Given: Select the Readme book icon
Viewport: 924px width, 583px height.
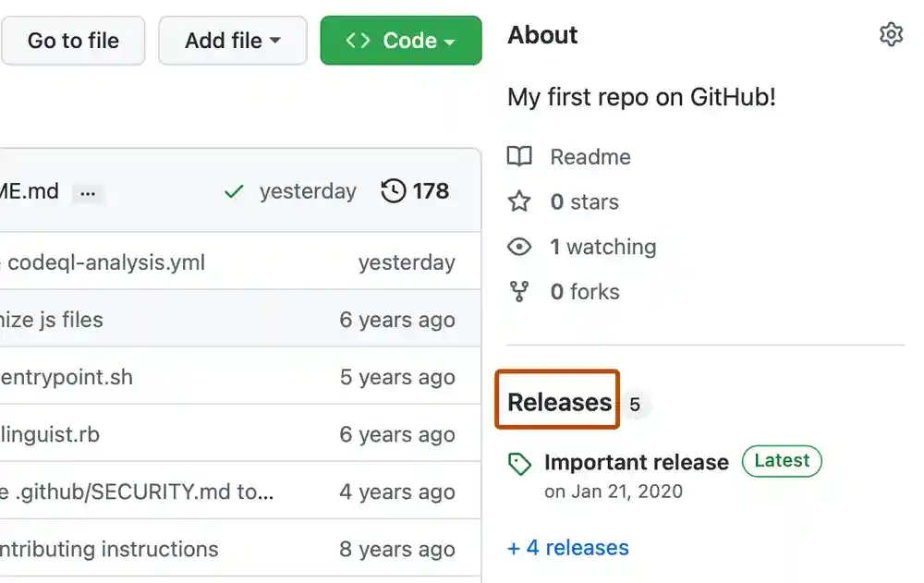Looking at the screenshot, I should point(520,157).
